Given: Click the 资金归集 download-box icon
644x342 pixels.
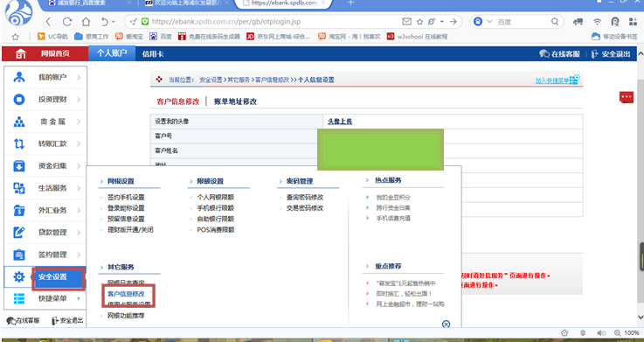Looking at the screenshot, I should 19,165.
